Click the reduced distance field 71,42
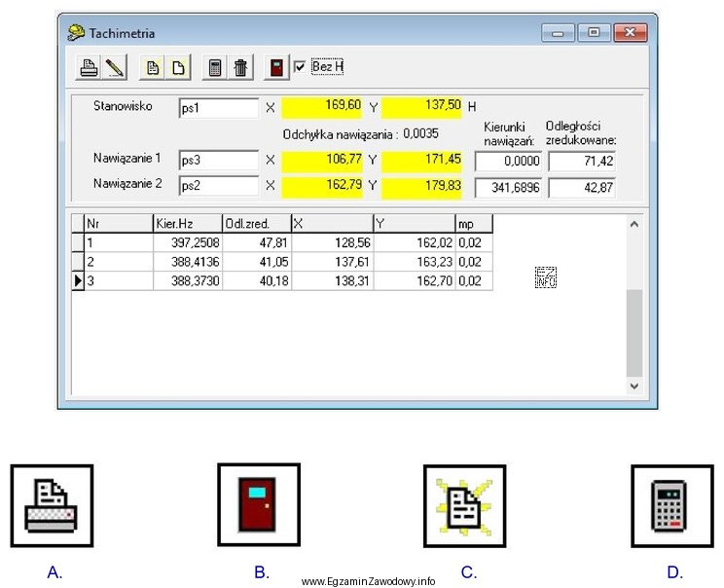724x588 pixels. pos(582,162)
